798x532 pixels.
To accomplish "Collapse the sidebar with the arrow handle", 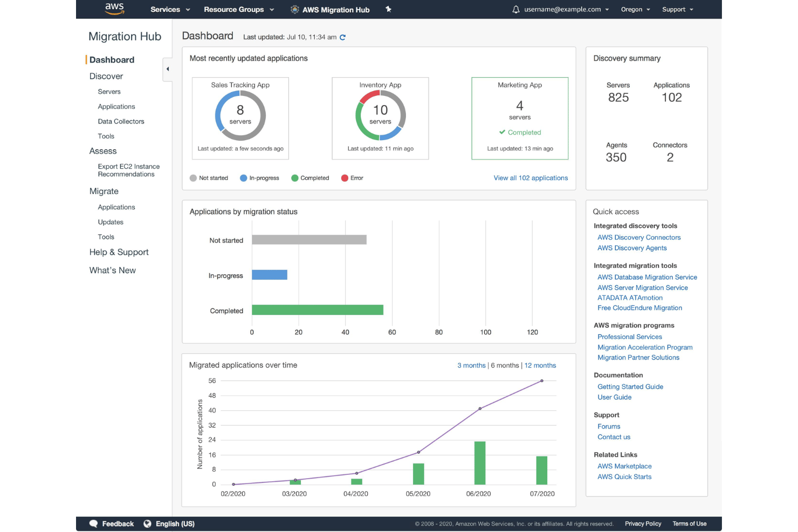I will [168, 69].
